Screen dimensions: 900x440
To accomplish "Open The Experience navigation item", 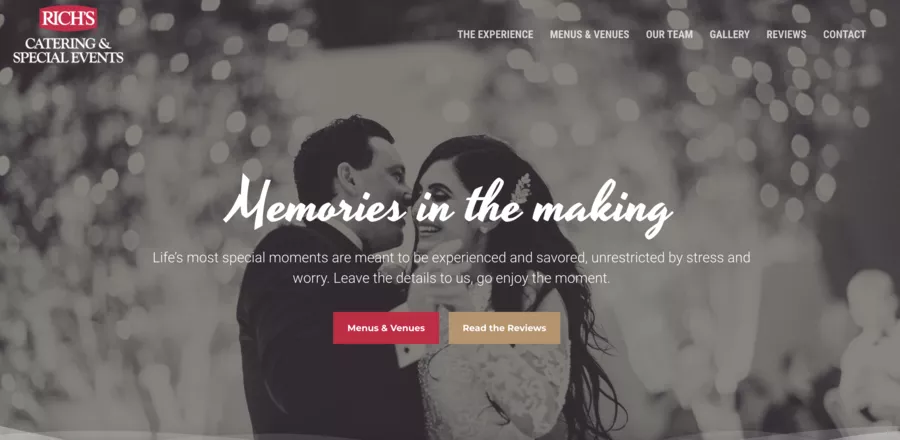I will (x=495, y=34).
